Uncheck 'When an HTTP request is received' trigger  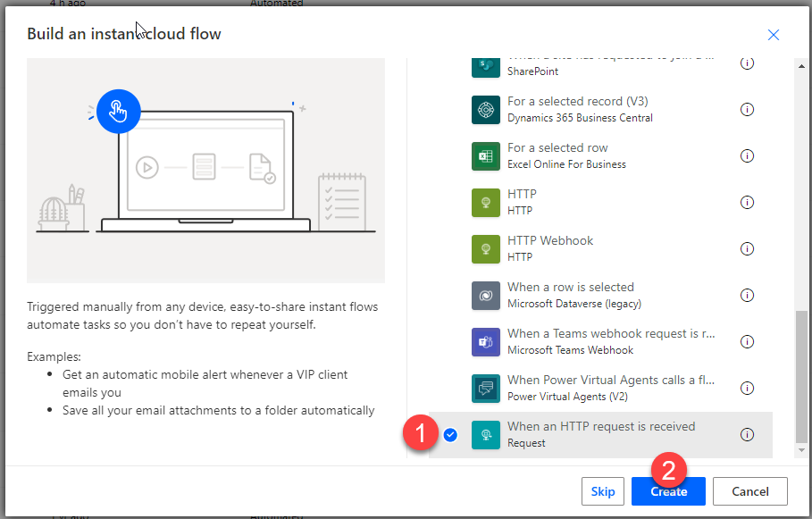450,435
